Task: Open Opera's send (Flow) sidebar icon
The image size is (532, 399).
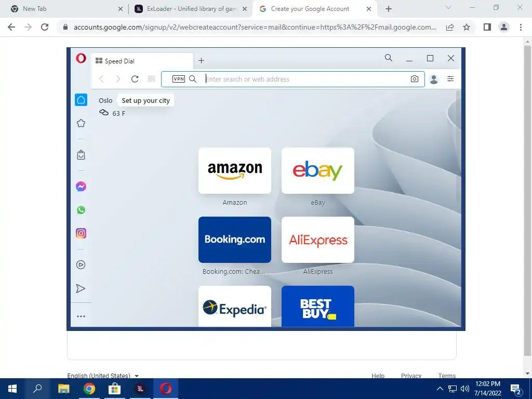Action: point(81,288)
